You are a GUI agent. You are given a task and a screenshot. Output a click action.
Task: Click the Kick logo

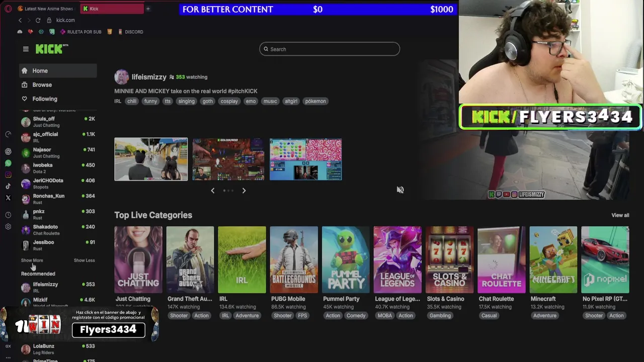tap(51, 49)
